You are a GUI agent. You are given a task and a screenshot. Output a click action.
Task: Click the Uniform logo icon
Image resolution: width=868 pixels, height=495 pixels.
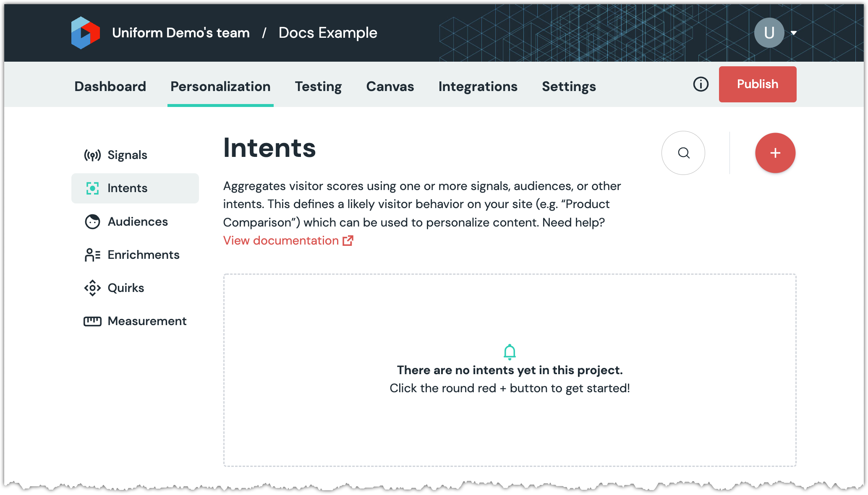click(86, 33)
